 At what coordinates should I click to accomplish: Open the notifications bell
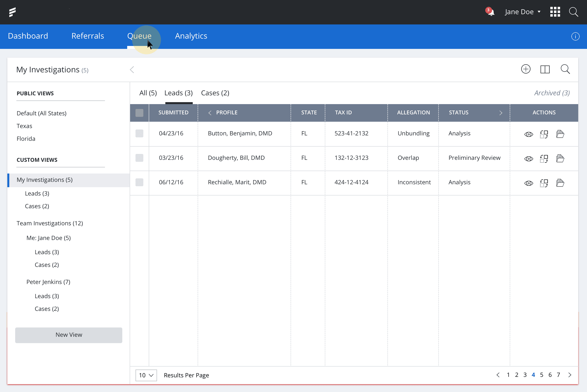[491, 12]
